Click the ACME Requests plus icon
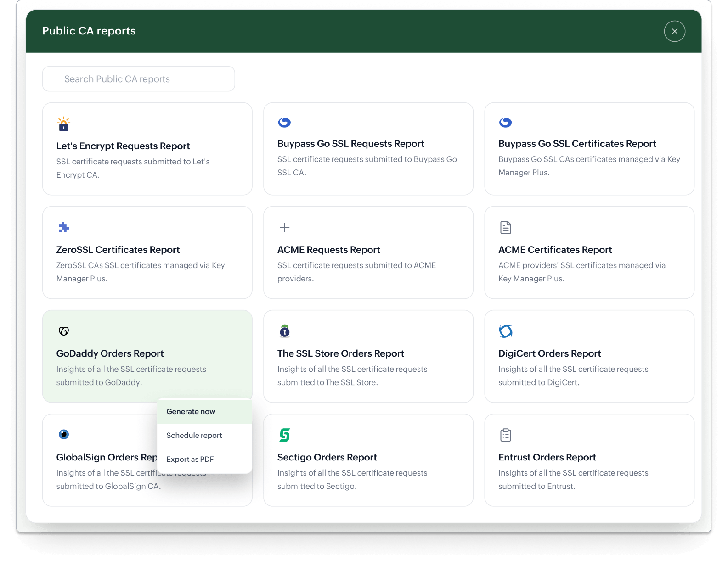This screenshot has width=728, height=566. click(x=285, y=227)
